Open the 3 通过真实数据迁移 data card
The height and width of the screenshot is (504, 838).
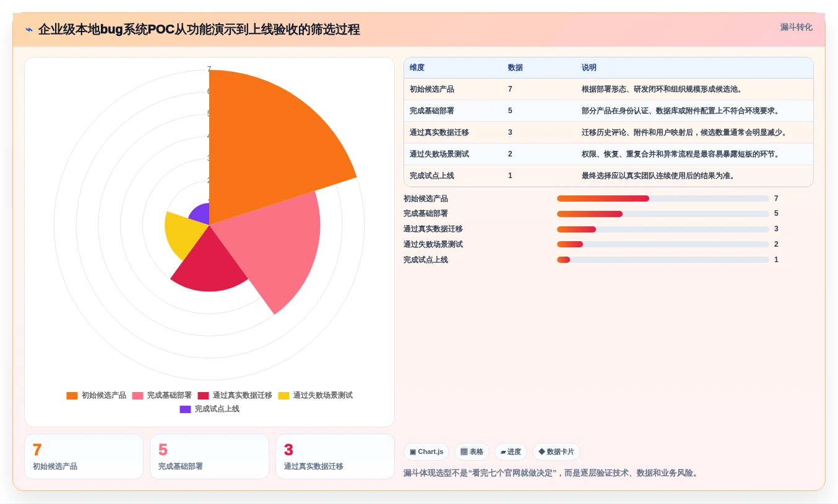[x=335, y=456]
